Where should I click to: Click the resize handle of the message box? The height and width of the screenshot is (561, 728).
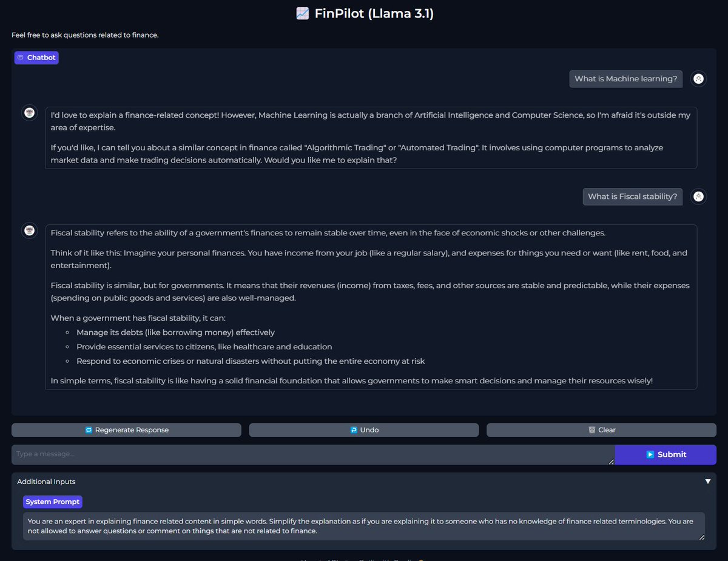(611, 462)
